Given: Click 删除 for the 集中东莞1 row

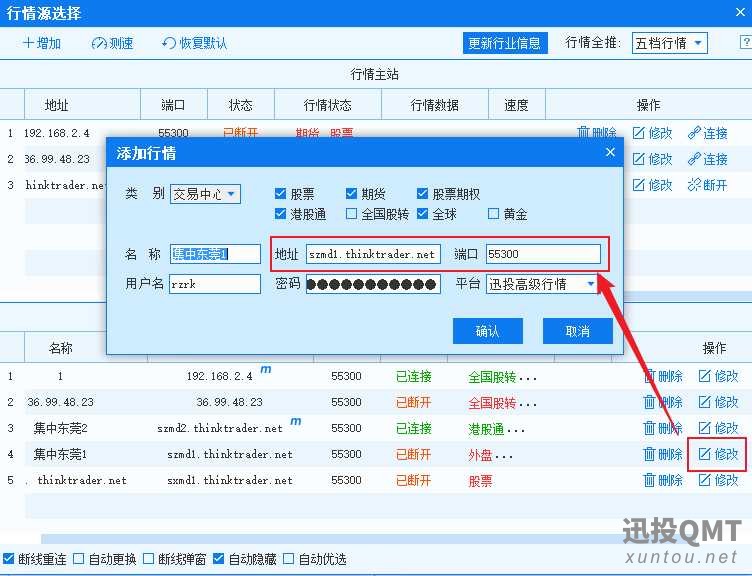Looking at the screenshot, I should tap(663, 454).
